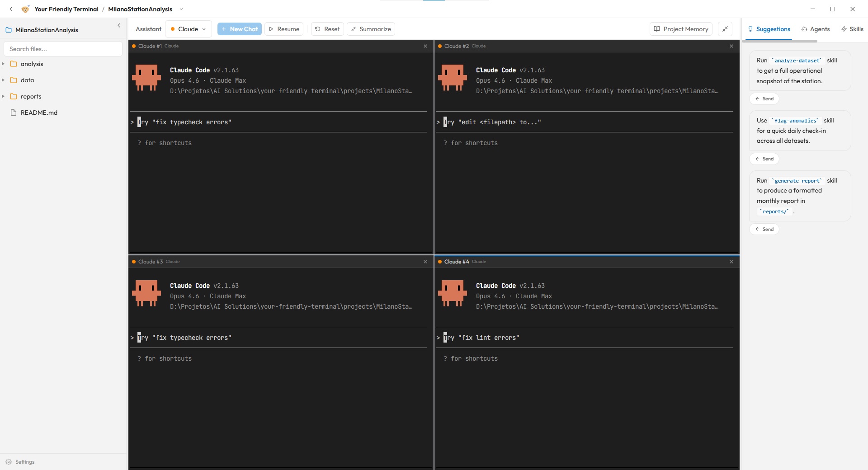The image size is (868, 470).
Task: Open Project Memory
Action: click(x=680, y=29)
